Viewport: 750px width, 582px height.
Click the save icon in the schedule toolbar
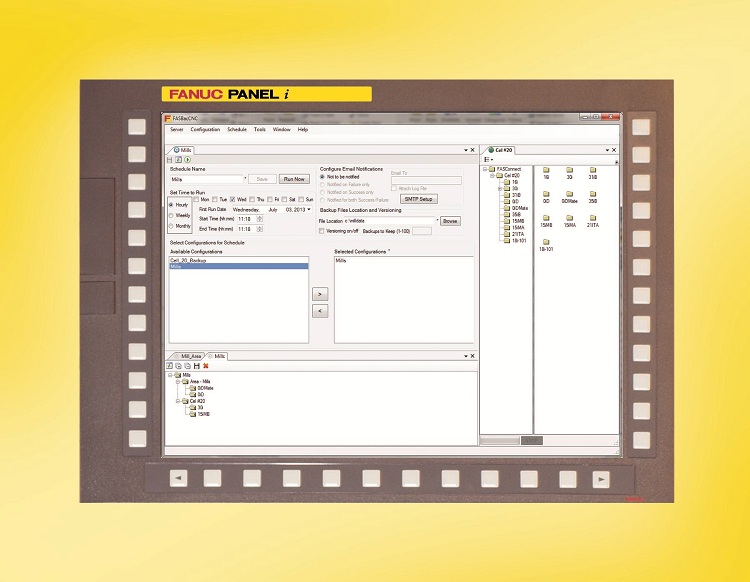(x=169, y=160)
